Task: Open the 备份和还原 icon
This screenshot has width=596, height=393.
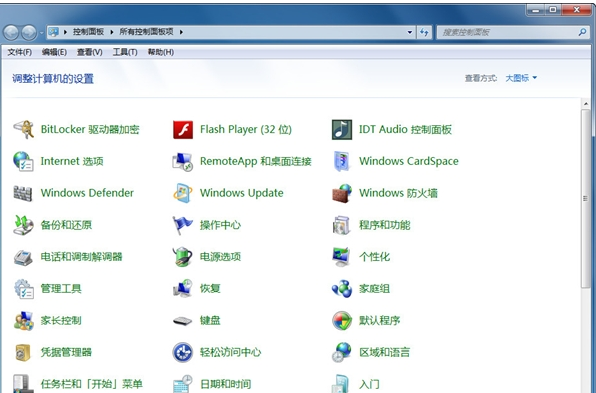Action: (x=23, y=225)
